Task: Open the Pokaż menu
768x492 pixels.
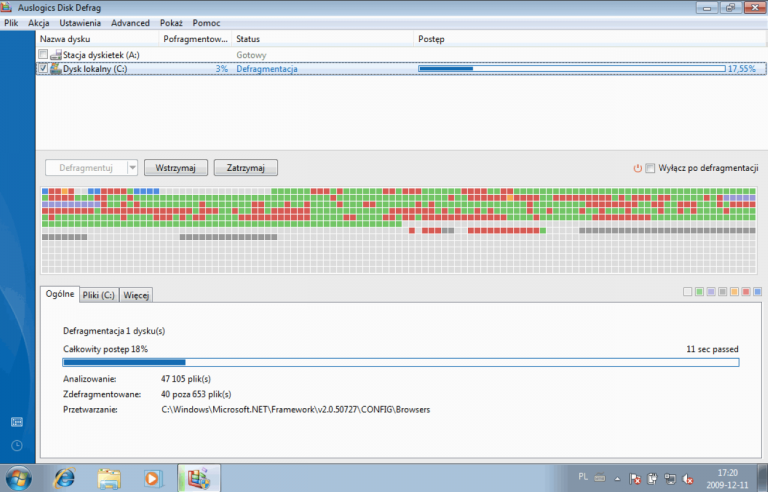Action: (171, 23)
